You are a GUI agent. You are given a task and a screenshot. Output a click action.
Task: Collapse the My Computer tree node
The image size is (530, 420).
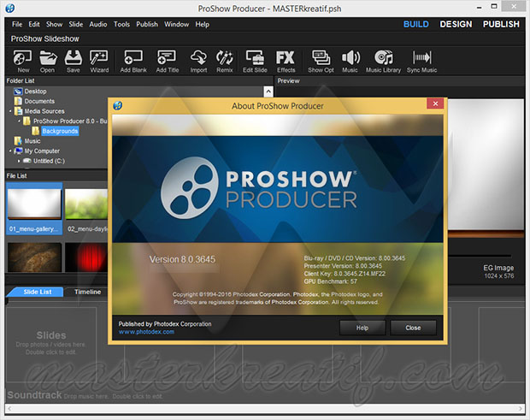(x=10, y=151)
